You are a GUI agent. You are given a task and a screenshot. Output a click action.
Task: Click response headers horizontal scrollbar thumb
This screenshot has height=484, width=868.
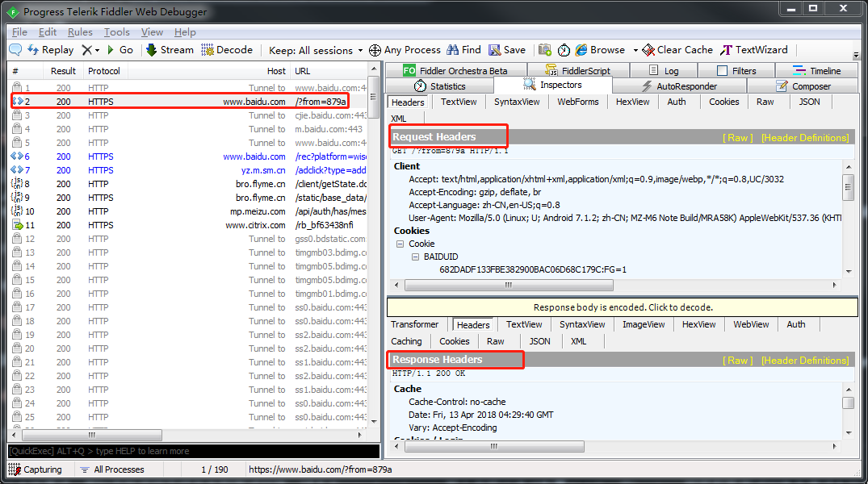click(494, 446)
